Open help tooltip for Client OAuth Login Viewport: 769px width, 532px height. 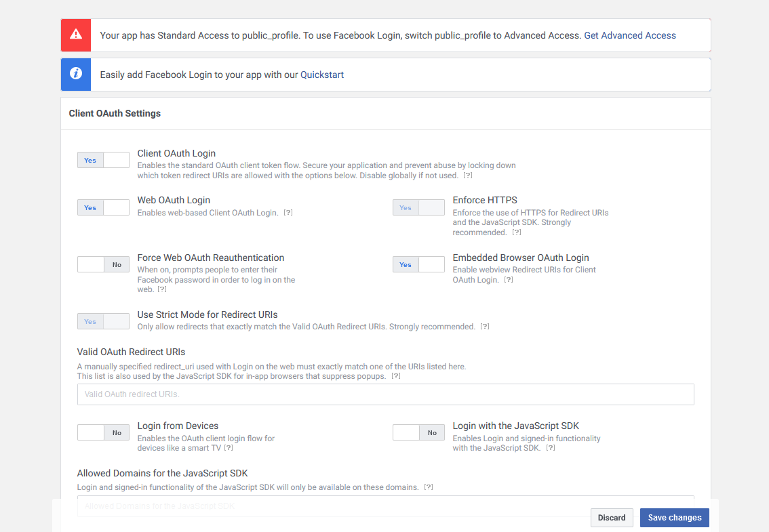(x=468, y=176)
